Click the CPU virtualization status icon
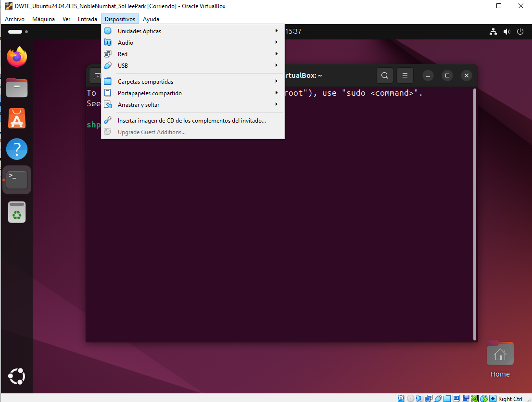This screenshot has height=402, width=532. click(475, 398)
